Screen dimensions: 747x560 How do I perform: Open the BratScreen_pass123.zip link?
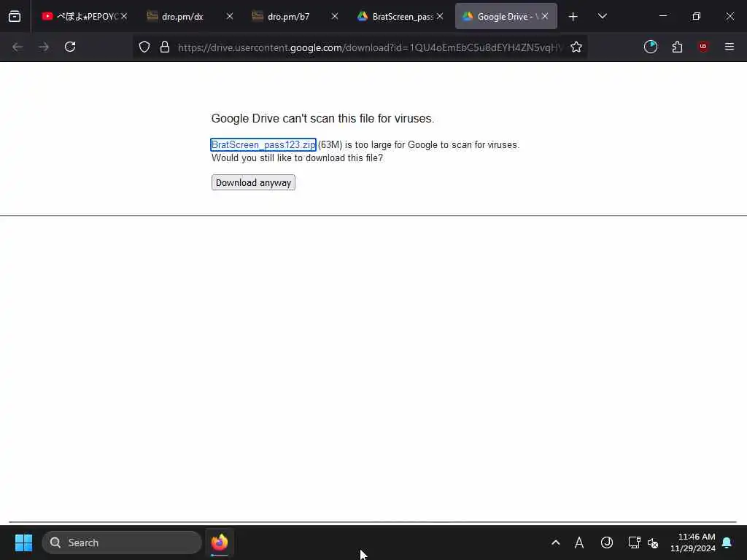point(263,145)
